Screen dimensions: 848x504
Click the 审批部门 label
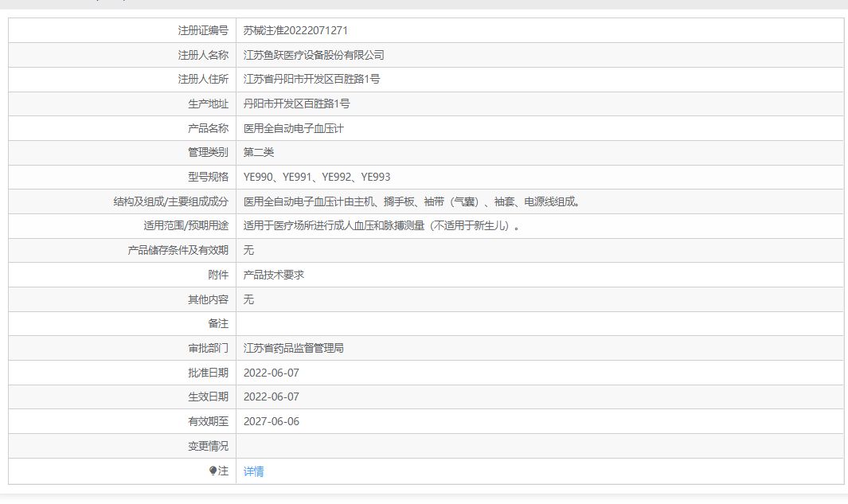(208, 348)
